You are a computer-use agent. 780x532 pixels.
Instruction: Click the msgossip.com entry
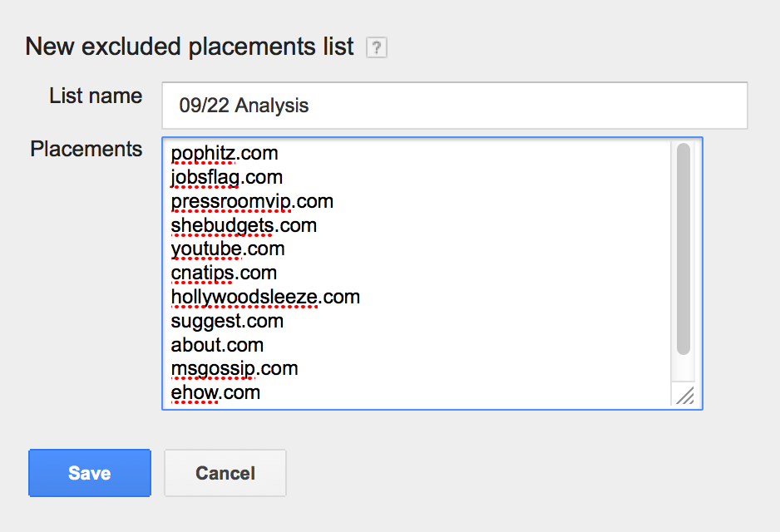(234, 368)
